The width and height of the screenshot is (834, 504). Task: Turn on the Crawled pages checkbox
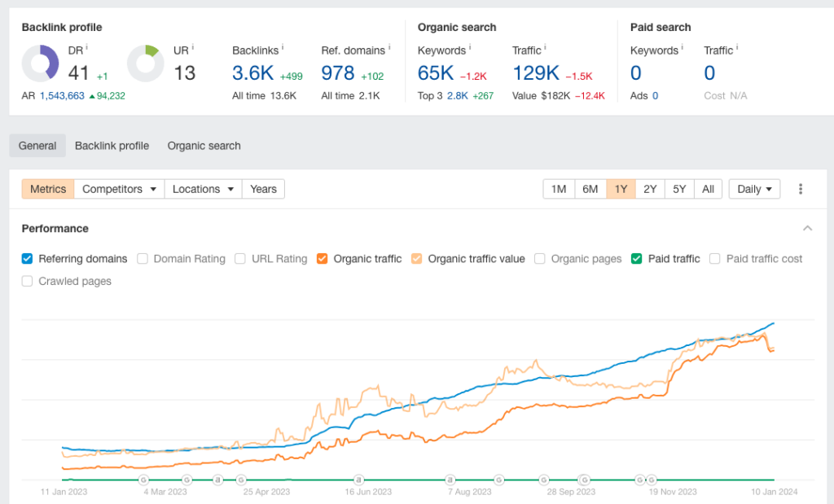pyautogui.click(x=28, y=281)
